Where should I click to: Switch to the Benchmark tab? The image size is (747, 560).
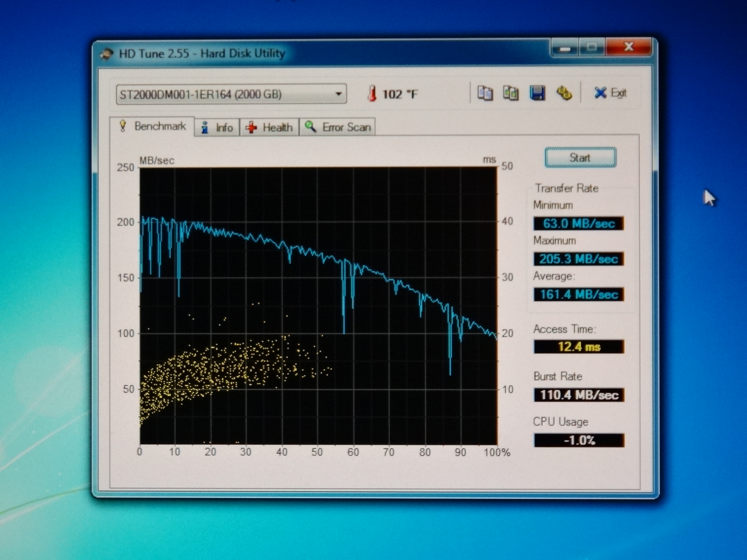152,126
